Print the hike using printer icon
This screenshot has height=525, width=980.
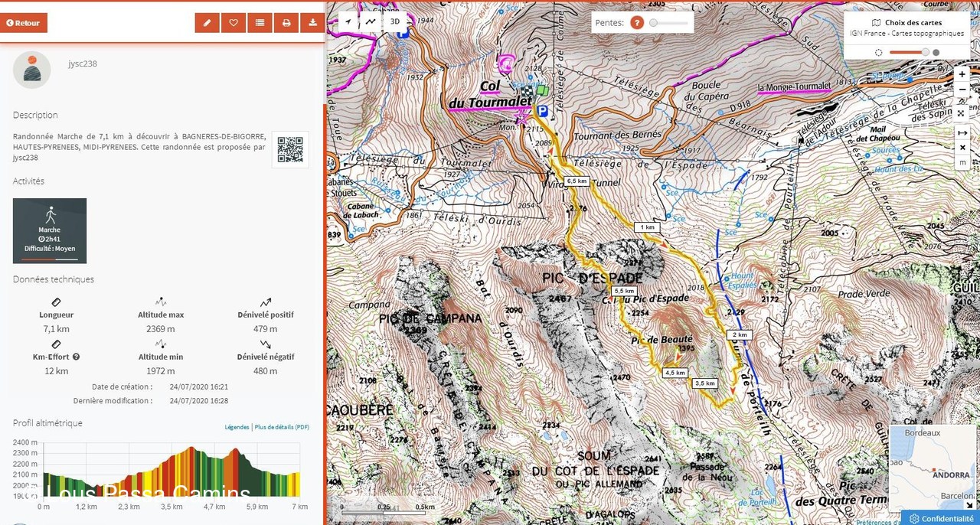point(286,23)
